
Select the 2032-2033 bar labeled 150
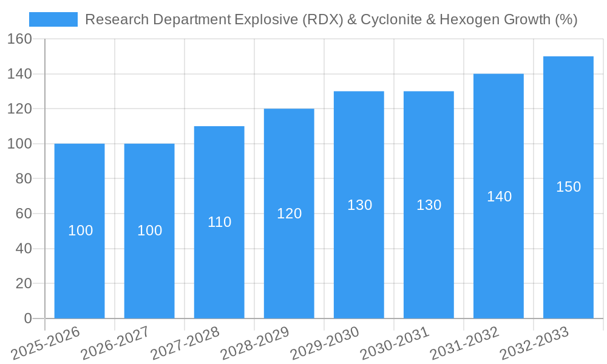click(x=568, y=187)
